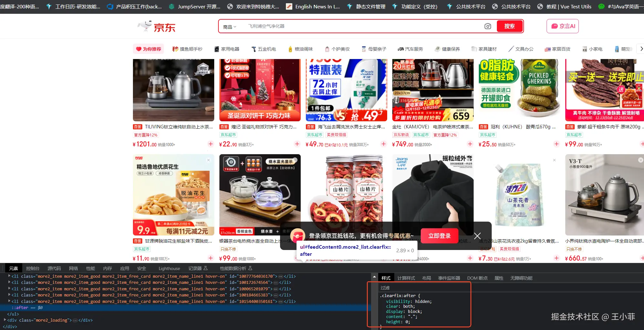Click 立即登录 button in login banner
The image size is (644, 330).
click(x=439, y=236)
